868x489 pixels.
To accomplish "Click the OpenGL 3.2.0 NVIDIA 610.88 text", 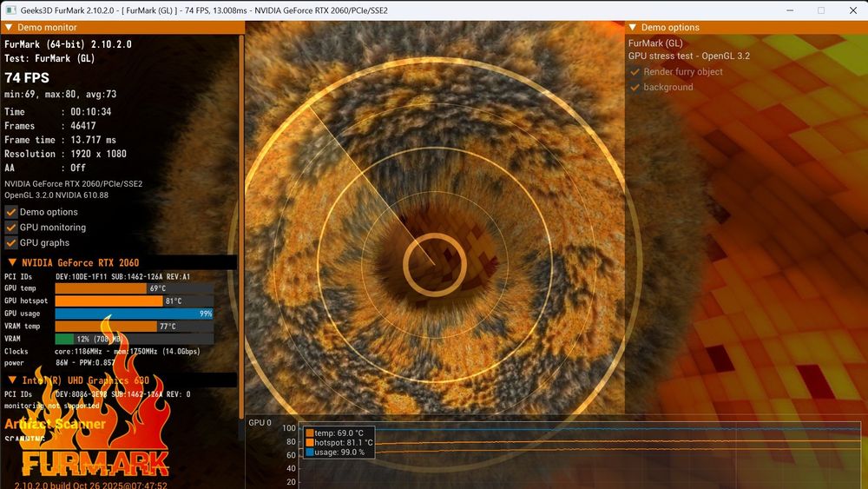I will [x=56, y=195].
